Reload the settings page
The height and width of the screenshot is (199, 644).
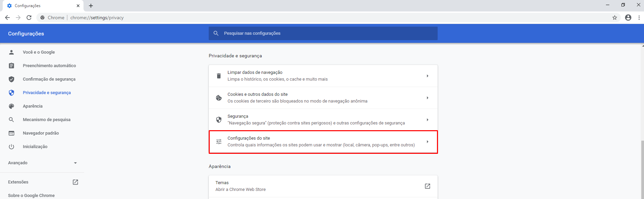pos(29,18)
